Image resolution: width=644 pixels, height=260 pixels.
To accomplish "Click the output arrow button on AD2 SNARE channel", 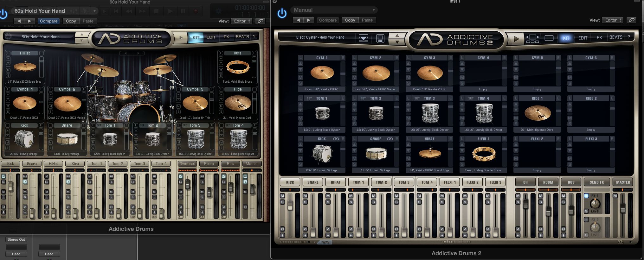I will coord(305,235).
